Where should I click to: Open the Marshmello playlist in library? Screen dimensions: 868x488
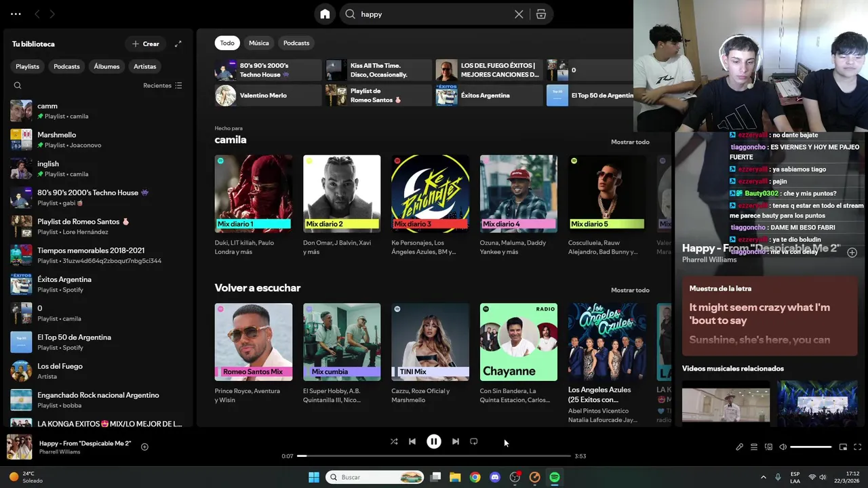pos(98,140)
